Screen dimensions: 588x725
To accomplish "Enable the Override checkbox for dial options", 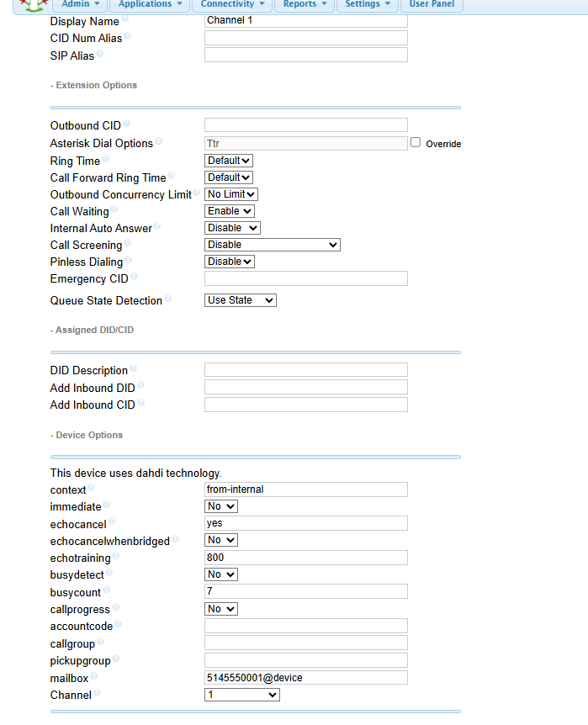I will coord(416,142).
